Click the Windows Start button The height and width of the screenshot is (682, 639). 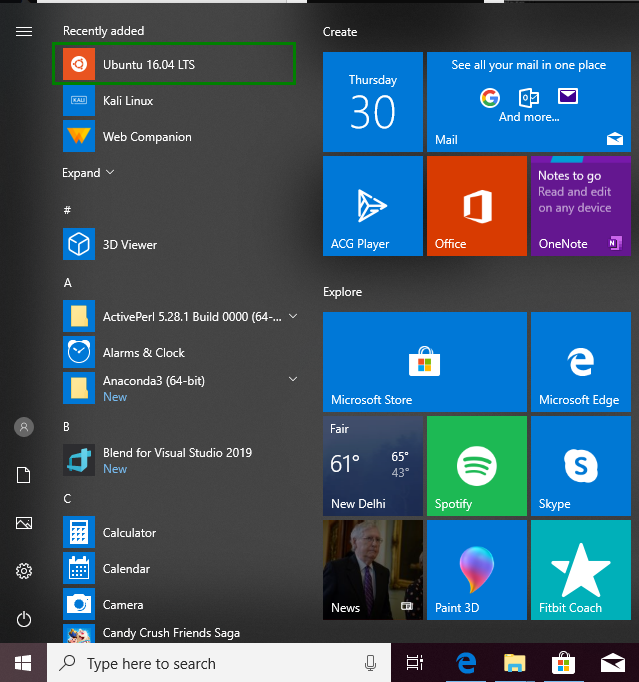pos(23,663)
